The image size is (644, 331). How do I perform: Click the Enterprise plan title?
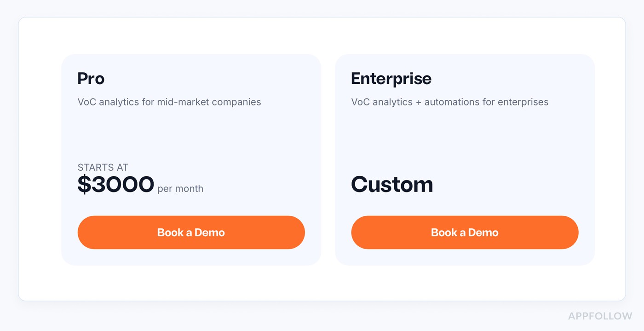click(x=391, y=78)
